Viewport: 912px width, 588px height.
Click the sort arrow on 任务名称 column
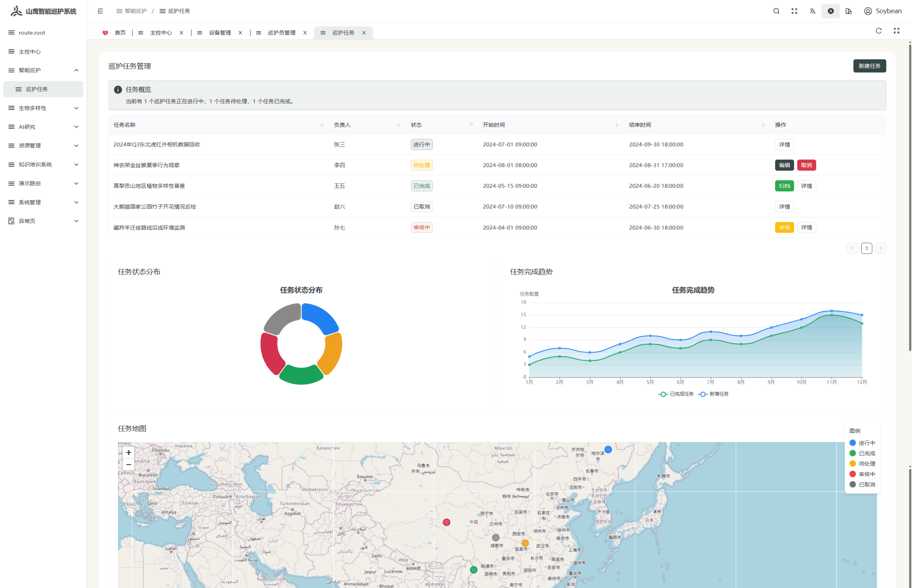coord(322,125)
